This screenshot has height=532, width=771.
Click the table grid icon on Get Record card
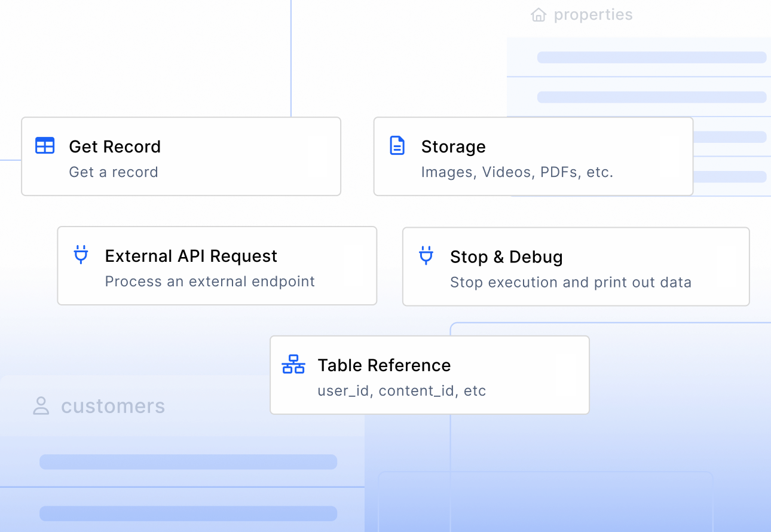click(x=44, y=145)
